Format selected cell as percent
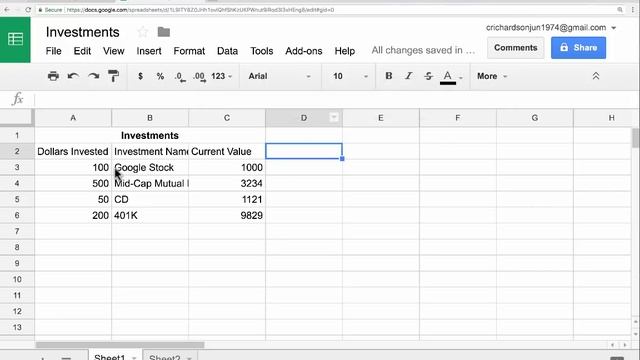The width and height of the screenshot is (640, 360). coord(160,76)
